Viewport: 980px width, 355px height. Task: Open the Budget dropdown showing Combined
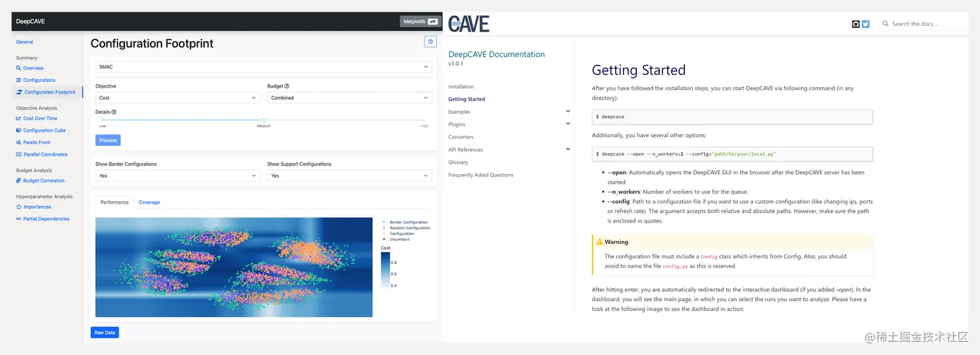(x=349, y=98)
